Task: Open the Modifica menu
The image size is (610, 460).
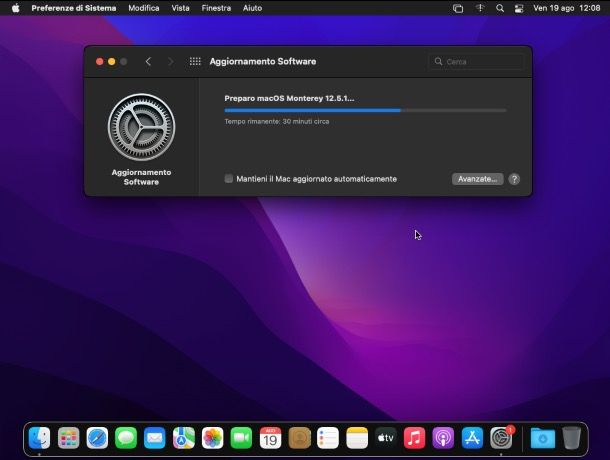Action: pyautogui.click(x=144, y=8)
